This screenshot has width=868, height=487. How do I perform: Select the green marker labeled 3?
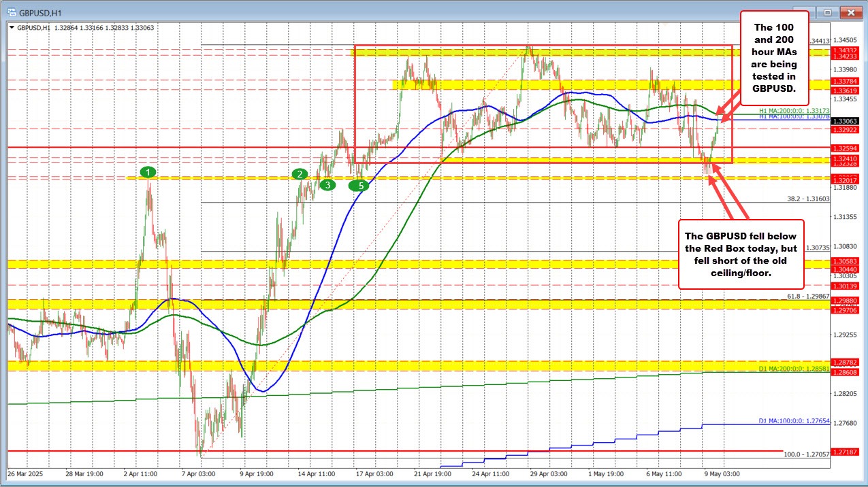pos(327,184)
